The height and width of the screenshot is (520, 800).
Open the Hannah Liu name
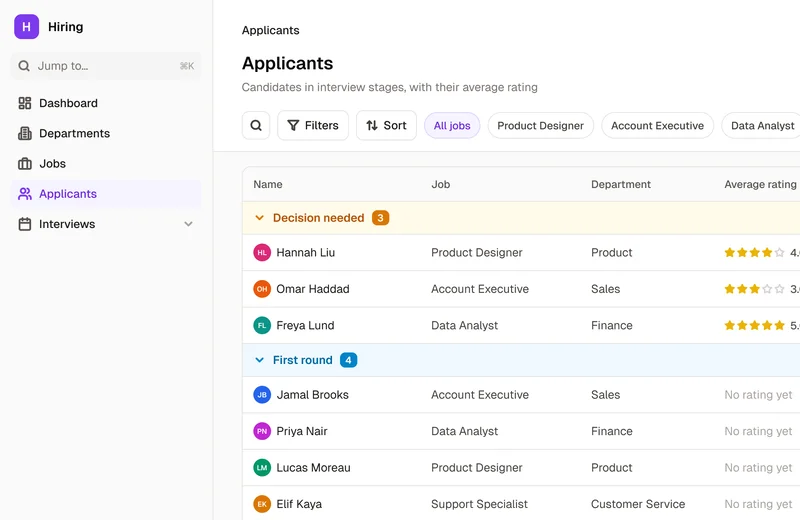306,253
